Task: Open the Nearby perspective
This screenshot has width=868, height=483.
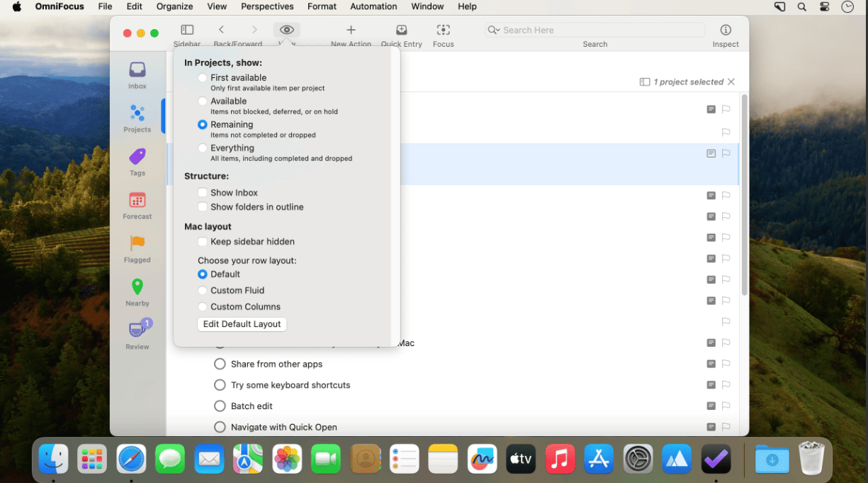Action: [137, 292]
